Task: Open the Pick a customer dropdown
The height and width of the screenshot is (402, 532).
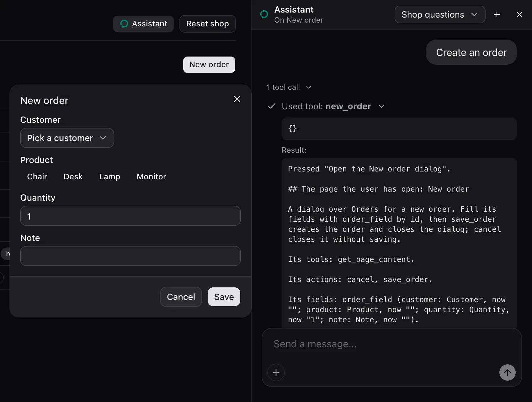Action: 67,138
